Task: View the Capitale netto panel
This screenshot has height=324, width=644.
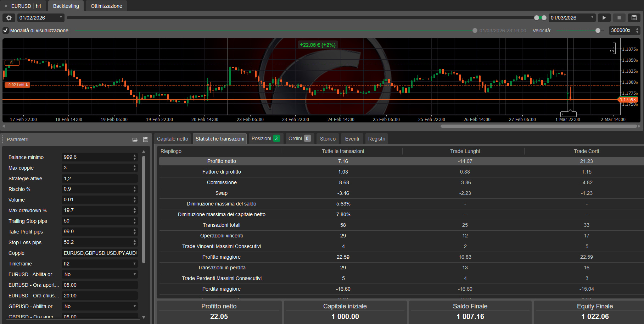Action: coord(173,138)
